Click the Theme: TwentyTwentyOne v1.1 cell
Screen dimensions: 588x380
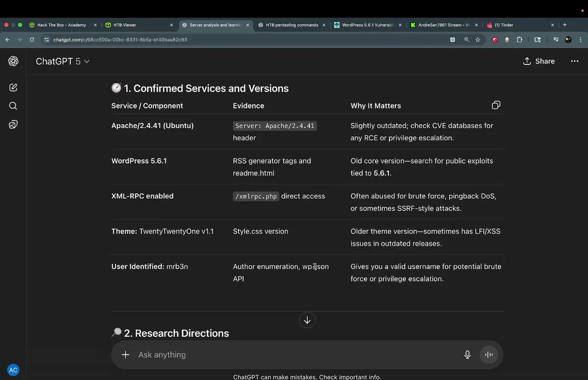[163, 232]
